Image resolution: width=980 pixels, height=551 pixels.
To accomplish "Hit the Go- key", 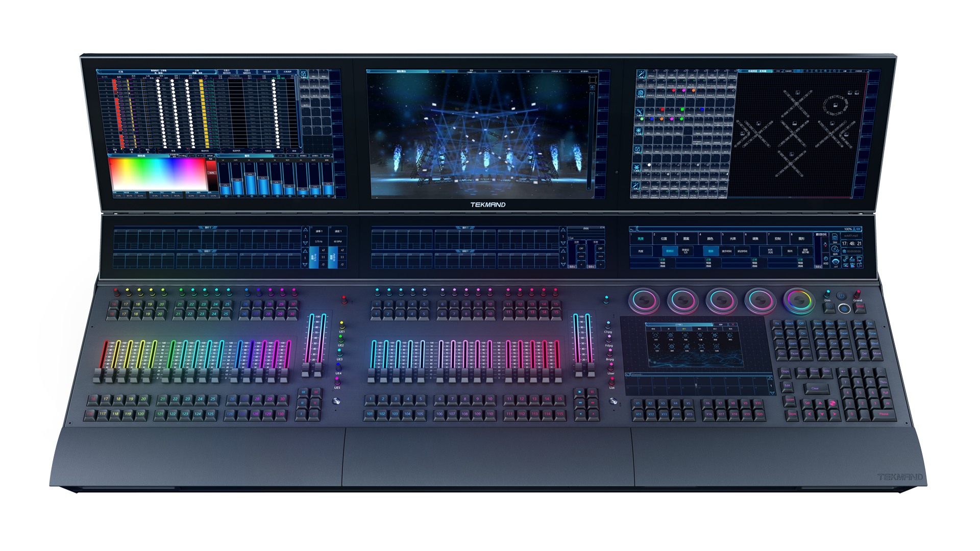I will click(781, 354).
